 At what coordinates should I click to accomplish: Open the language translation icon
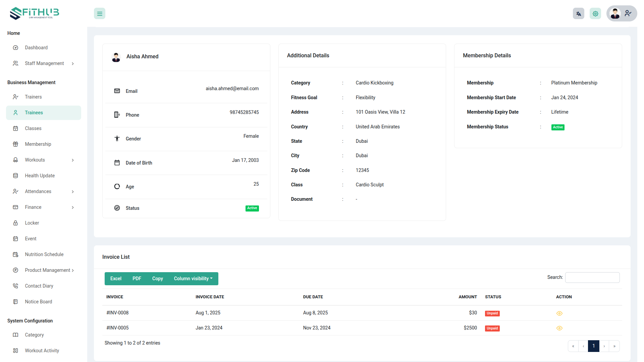578,14
